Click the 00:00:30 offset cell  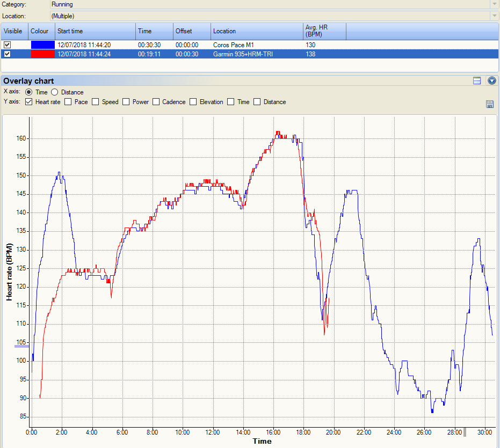(187, 54)
